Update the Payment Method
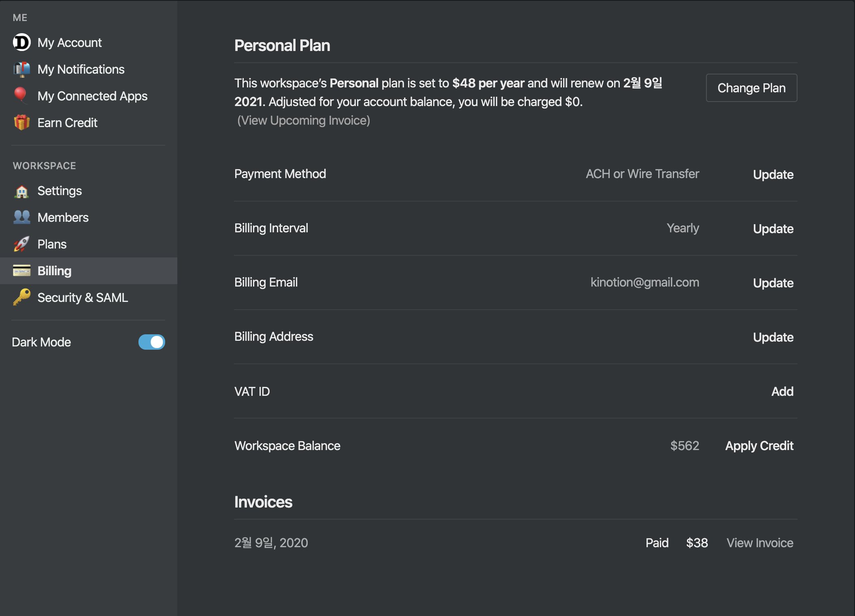This screenshot has width=855, height=616. click(773, 174)
